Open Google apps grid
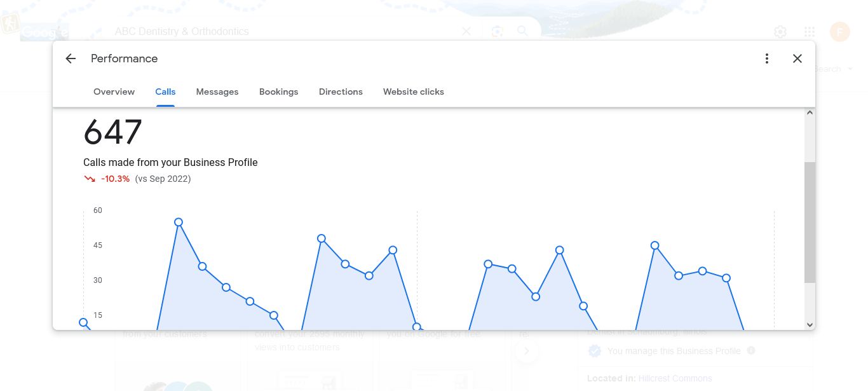This screenshot has width=868, height=391. [810, 32]
